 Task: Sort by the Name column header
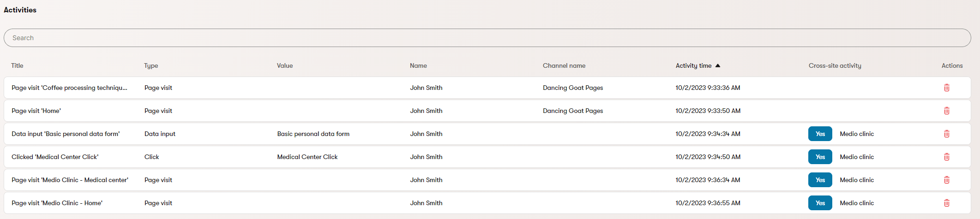point(418,66)
